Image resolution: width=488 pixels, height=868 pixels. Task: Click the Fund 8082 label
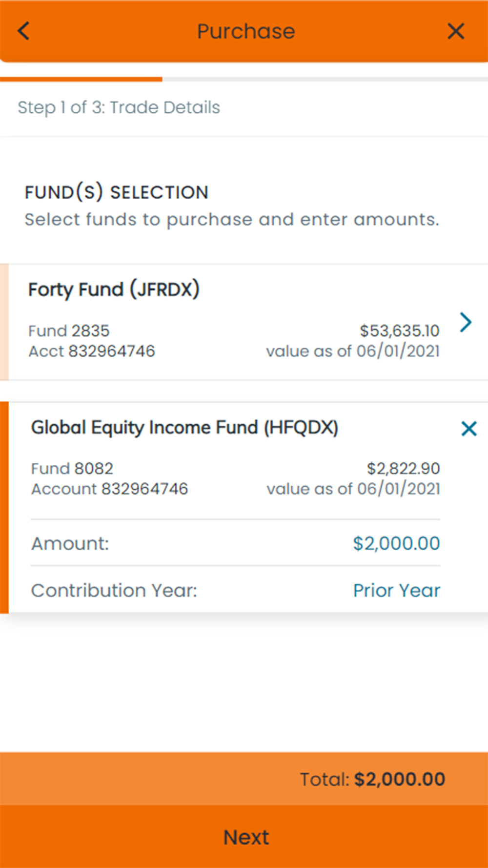72,469
